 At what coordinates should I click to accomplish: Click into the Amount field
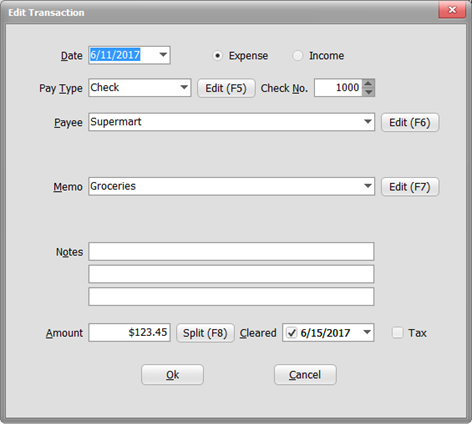coord(129,332)
